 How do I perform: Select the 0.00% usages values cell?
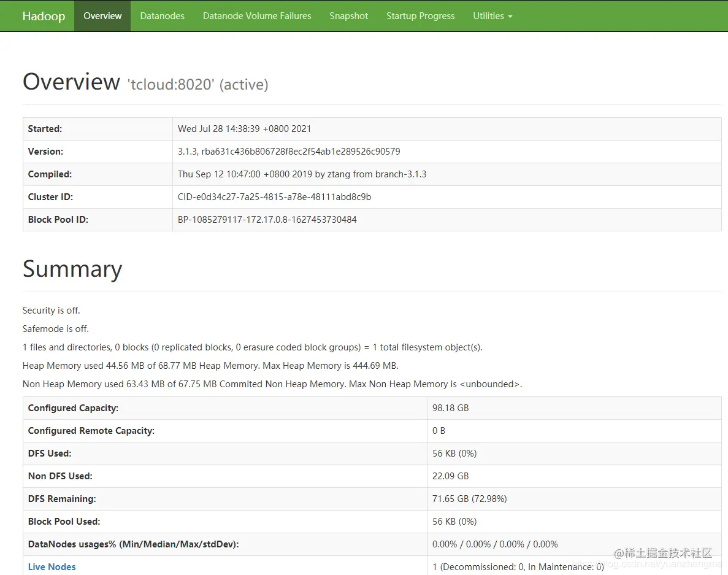click(495, 544)
